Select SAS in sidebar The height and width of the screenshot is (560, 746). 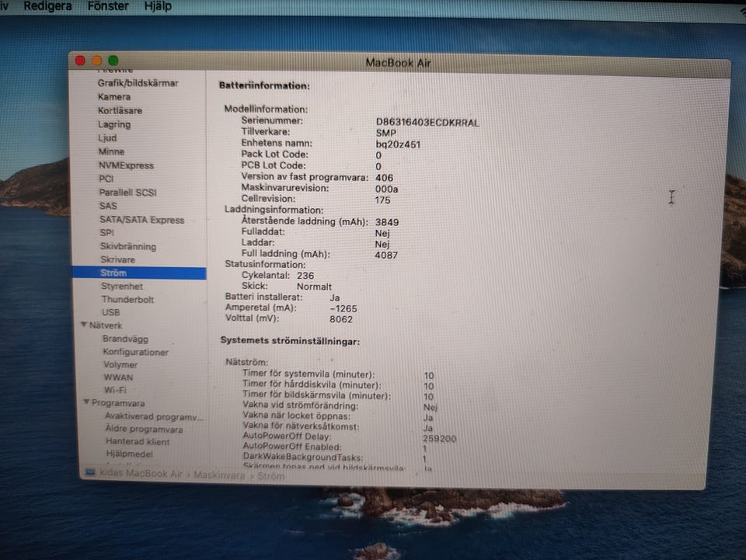(x=108, y=206)
